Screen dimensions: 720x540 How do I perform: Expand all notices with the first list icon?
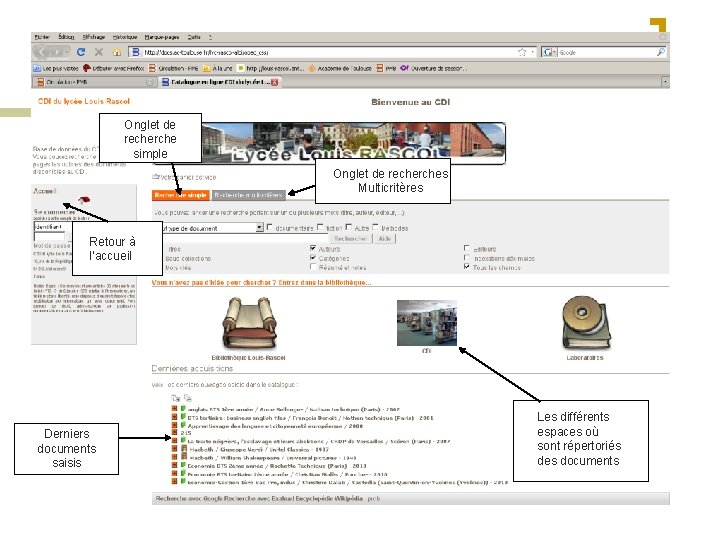[176, 398]
